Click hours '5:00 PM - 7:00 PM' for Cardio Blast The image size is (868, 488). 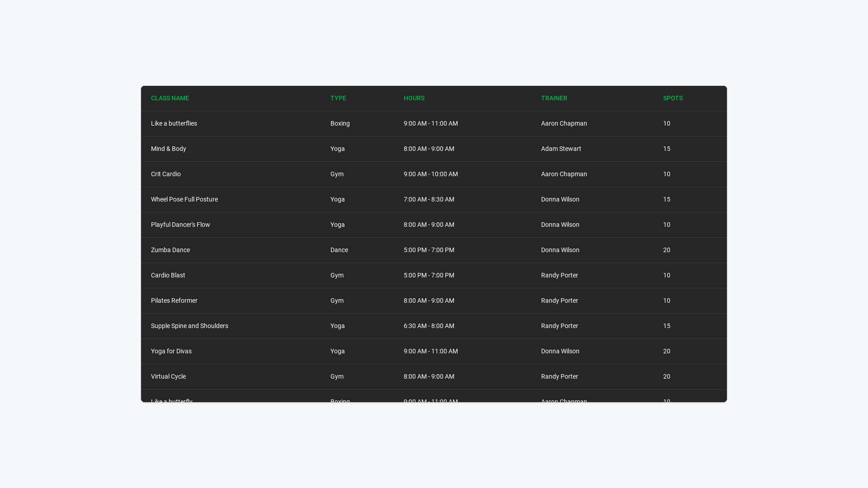(x=429, y=275)
